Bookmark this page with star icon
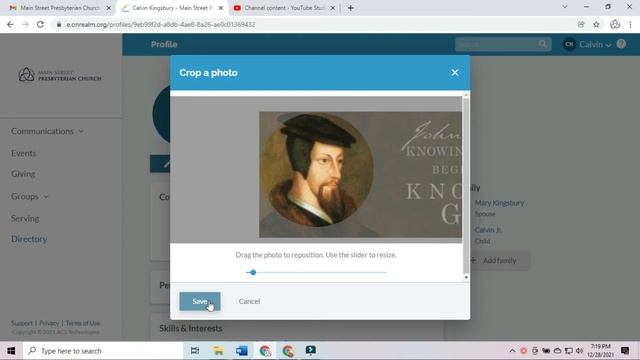 (x=596, y=24)
